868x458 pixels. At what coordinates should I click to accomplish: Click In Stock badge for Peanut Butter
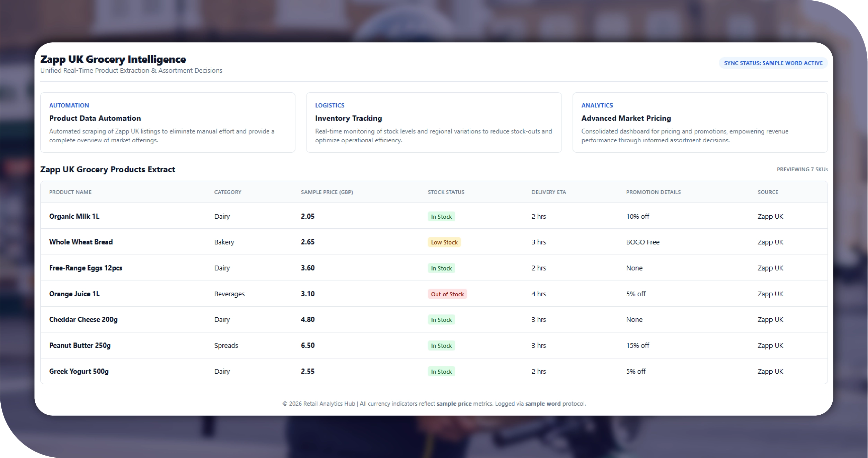(441, 346)
